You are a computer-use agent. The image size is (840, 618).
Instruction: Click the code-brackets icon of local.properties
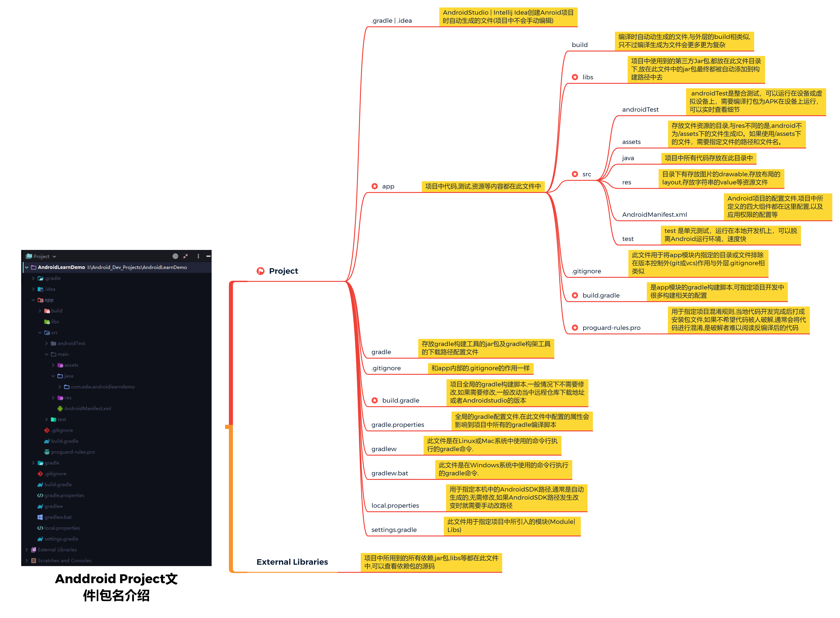tap(40, 528)
